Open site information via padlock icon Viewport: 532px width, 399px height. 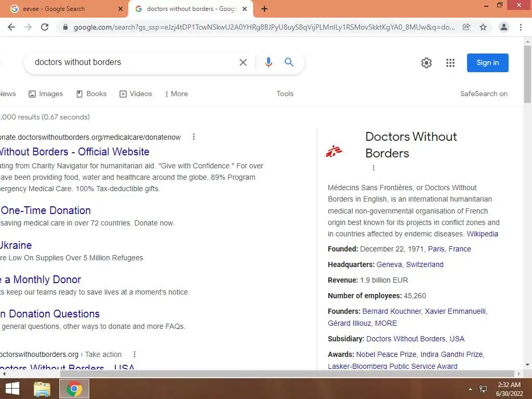pyautogui.click(x=65, y=27)
